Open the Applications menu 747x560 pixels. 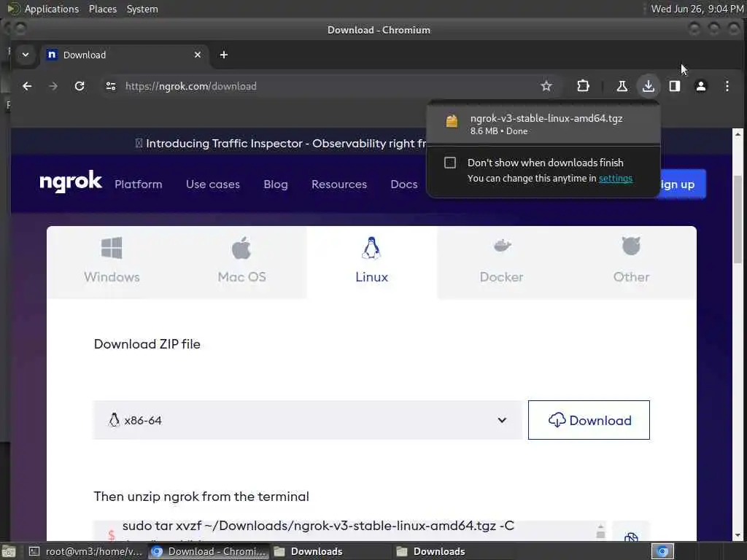pyautogui.click(x=52, y=9)
